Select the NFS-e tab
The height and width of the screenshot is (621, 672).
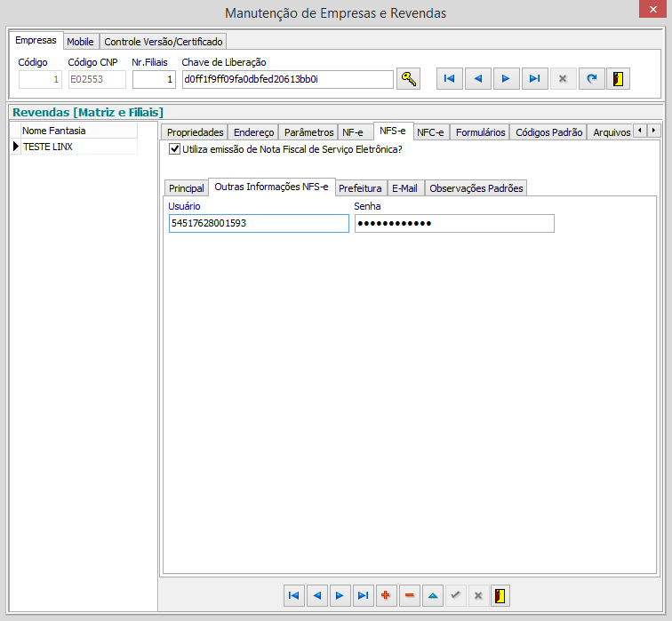393,131
